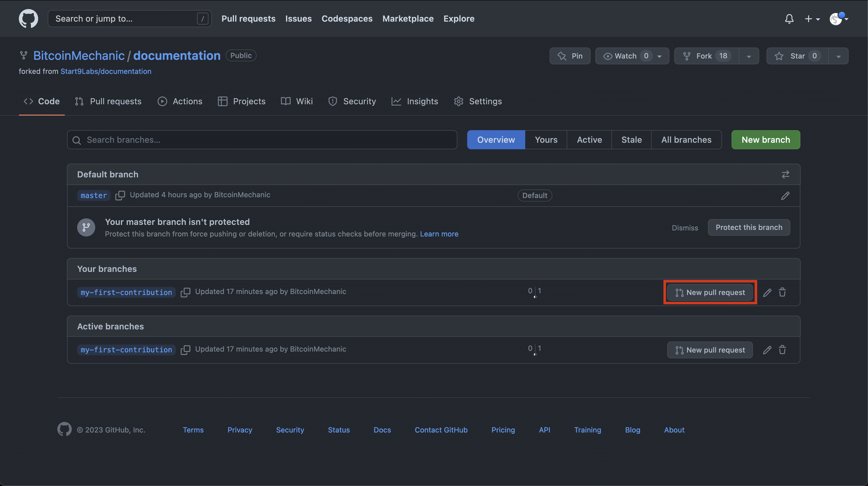Open the plus create-new menu
This screenshot has width=868, height=486.
pyautogui.click(x=812, y=19)
